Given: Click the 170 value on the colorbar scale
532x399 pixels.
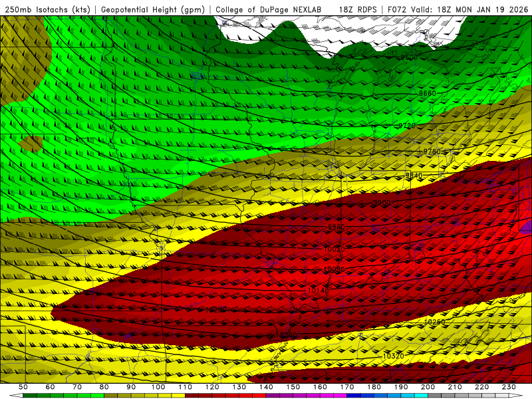Looking at the screenshot, I should 347,387.
